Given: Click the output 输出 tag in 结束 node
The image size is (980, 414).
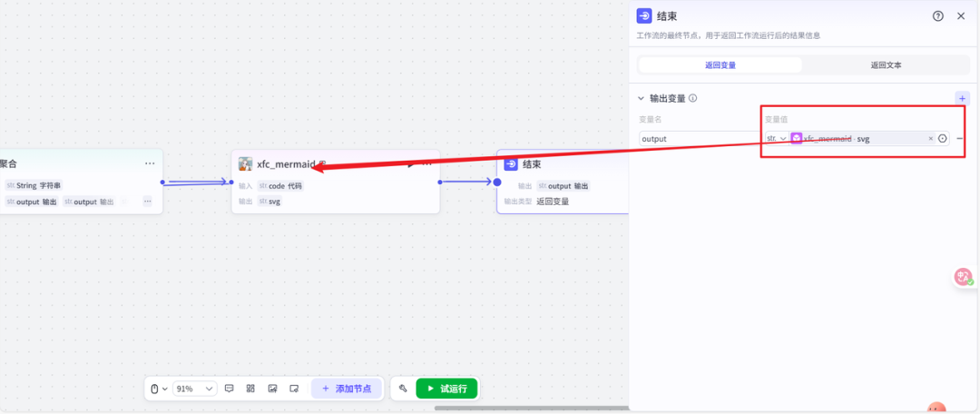Looking at the screenshot, I should pyautogui.click(x=563, y=186).
